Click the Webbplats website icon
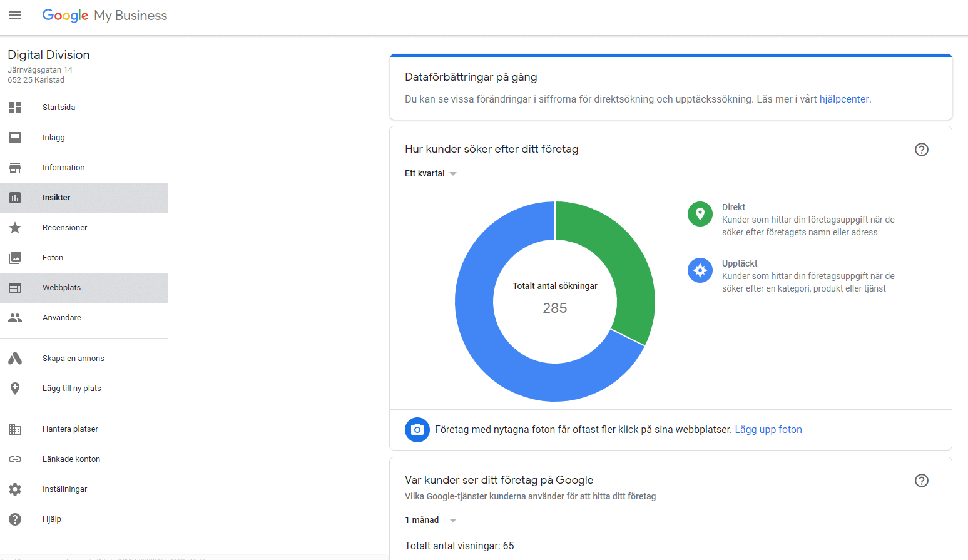Viewport: 968px width, 560px height. [x=15, y=288]
